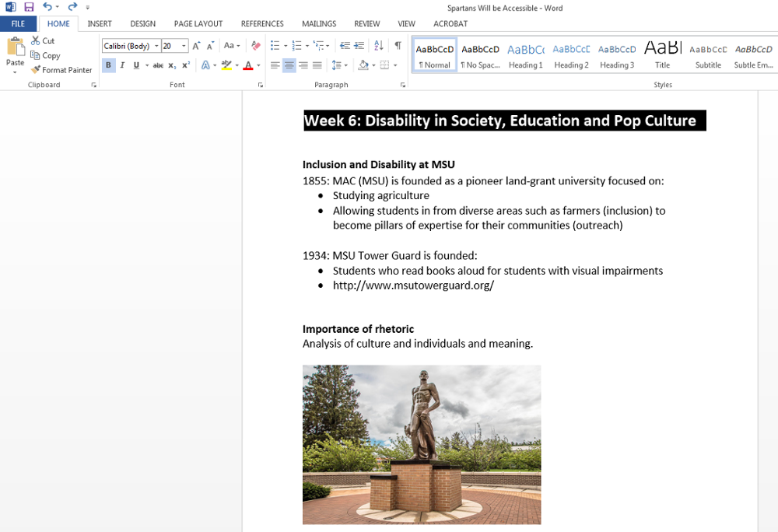This screenshot has height=532, width=778.
Task: Open the Paste options dropdown arrow
Action: pyautogui.click(x=15, y=72)
